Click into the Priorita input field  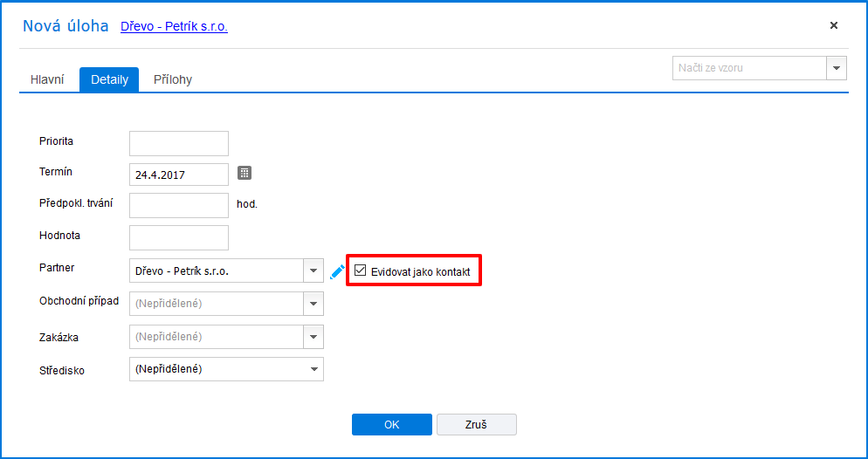179,144
